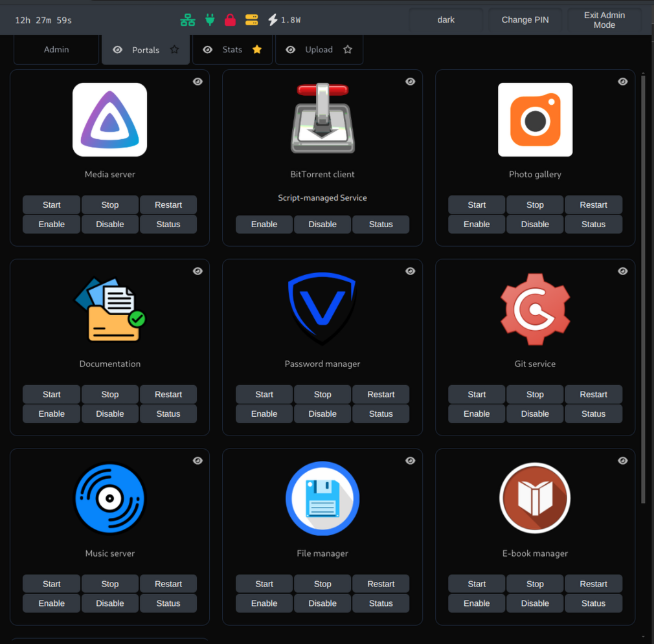Restart the Git service

pyautogui.click(x=594, y=394)
